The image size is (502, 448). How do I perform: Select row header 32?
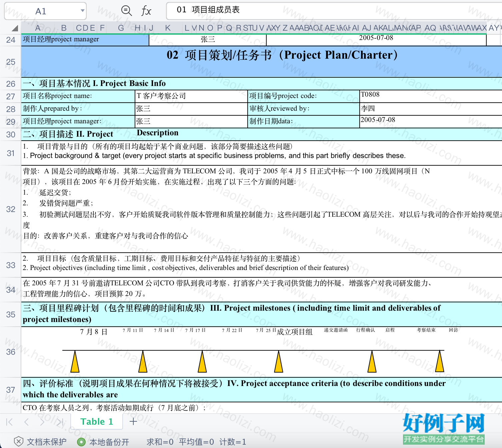(11, 209)
